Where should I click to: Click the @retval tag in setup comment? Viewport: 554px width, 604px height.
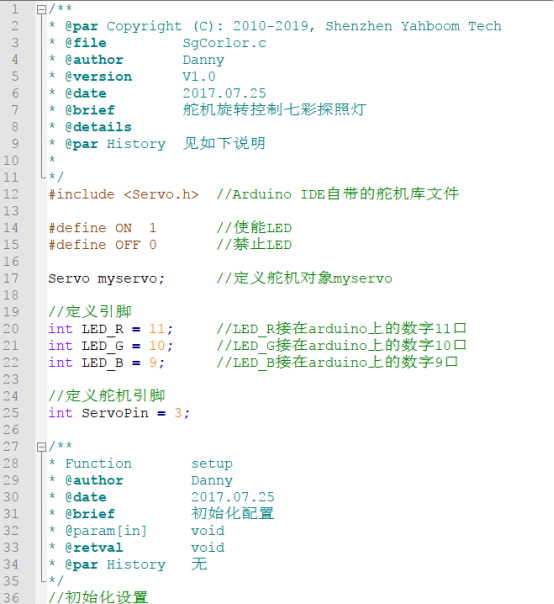tap(94, 548)
